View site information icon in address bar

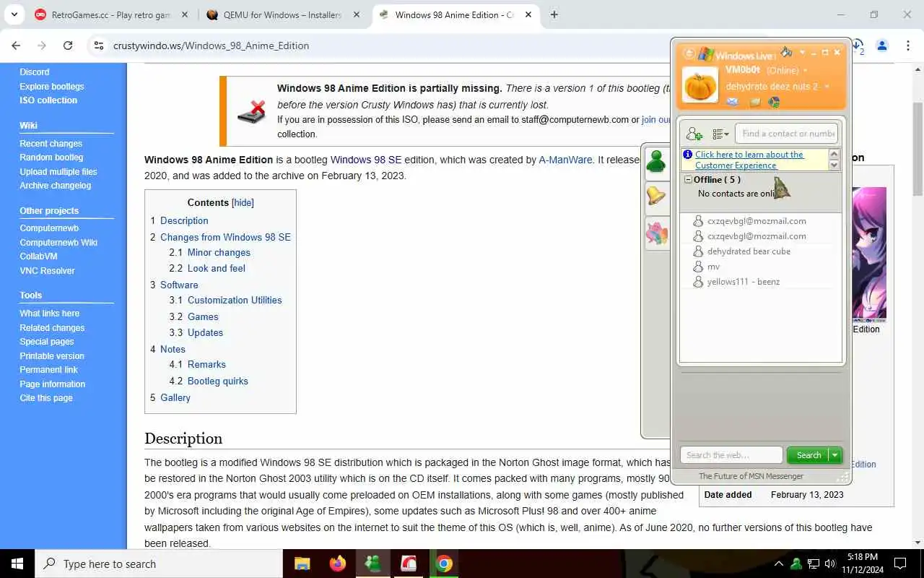click(x=98, y=46)
